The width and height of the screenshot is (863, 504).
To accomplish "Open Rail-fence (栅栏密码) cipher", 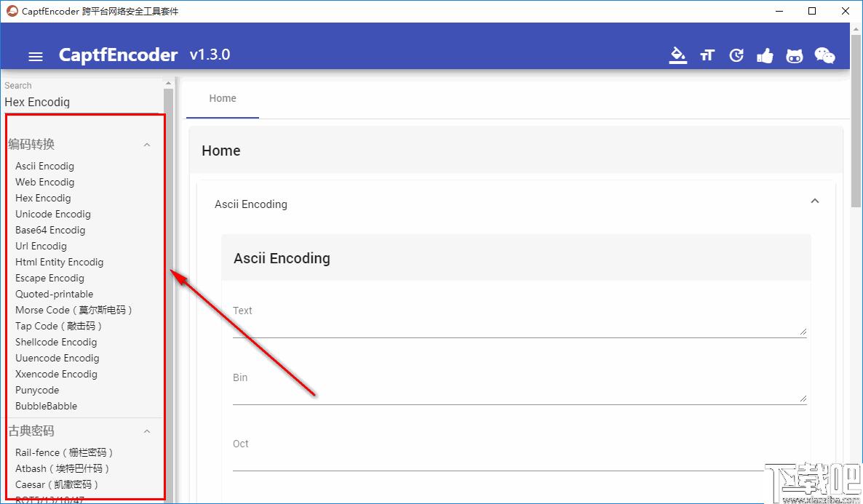I will [64, 452].
